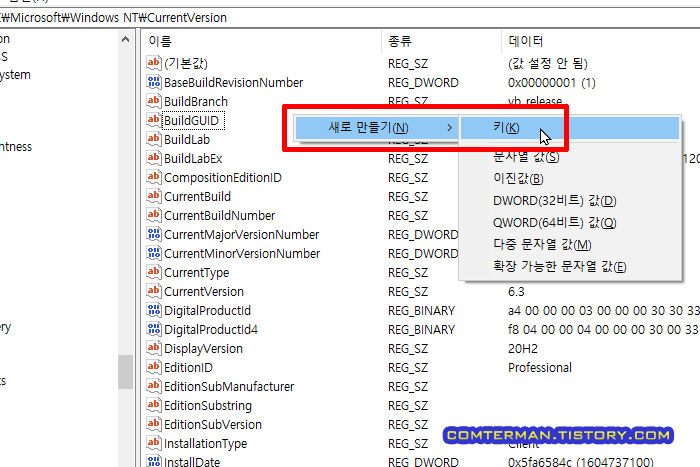
Task: Click the BaseBuildRevisionNumber DWORD icon
Action: [x=154, y=82]
